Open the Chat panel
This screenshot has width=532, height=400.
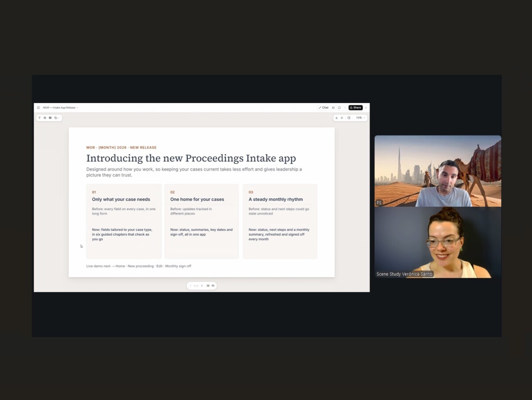pos(324,108)
